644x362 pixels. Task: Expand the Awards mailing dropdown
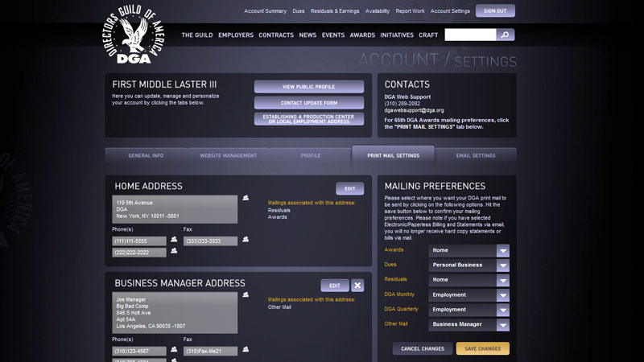click(x=503, y=250)
